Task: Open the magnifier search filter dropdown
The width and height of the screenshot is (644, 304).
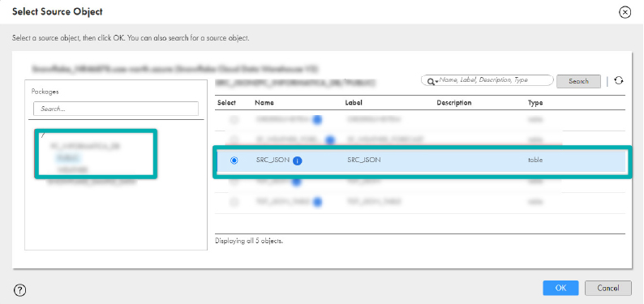Action: pyautogui.click(x=432, y=81)
